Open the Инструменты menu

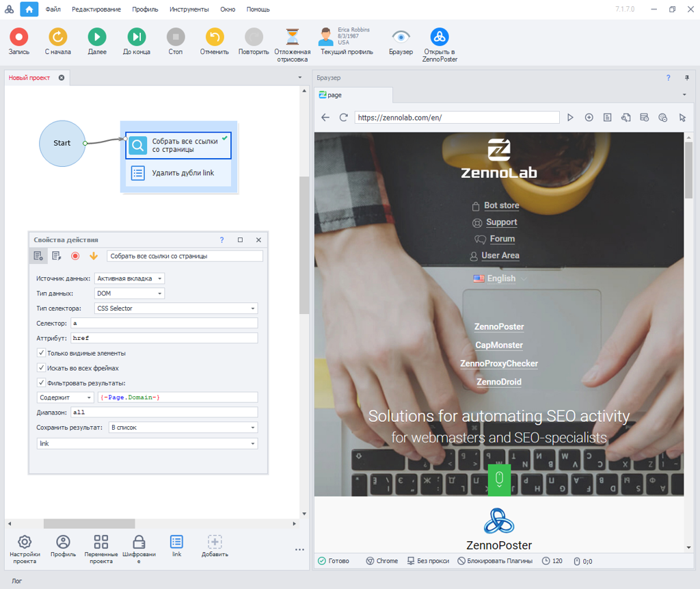[x=189, y=10]
